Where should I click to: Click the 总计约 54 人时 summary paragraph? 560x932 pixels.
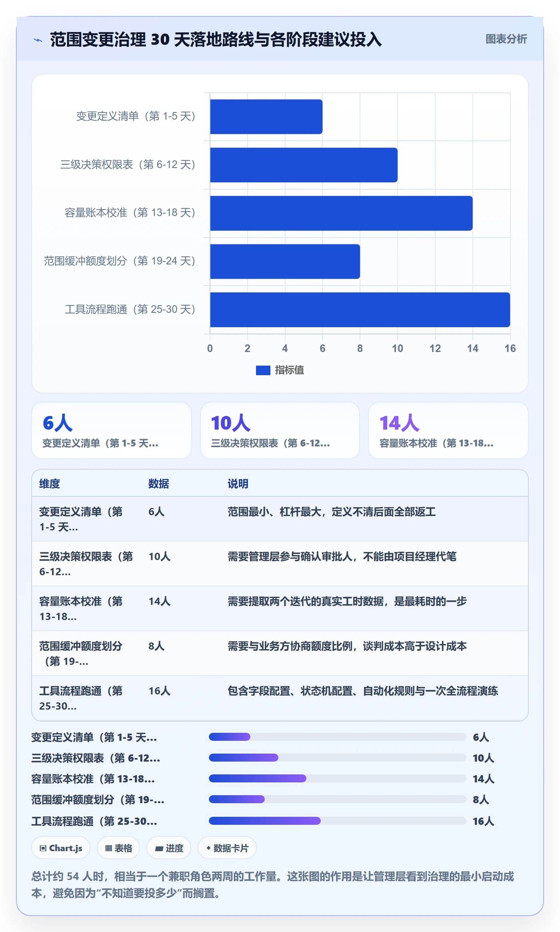click(273, 884)
